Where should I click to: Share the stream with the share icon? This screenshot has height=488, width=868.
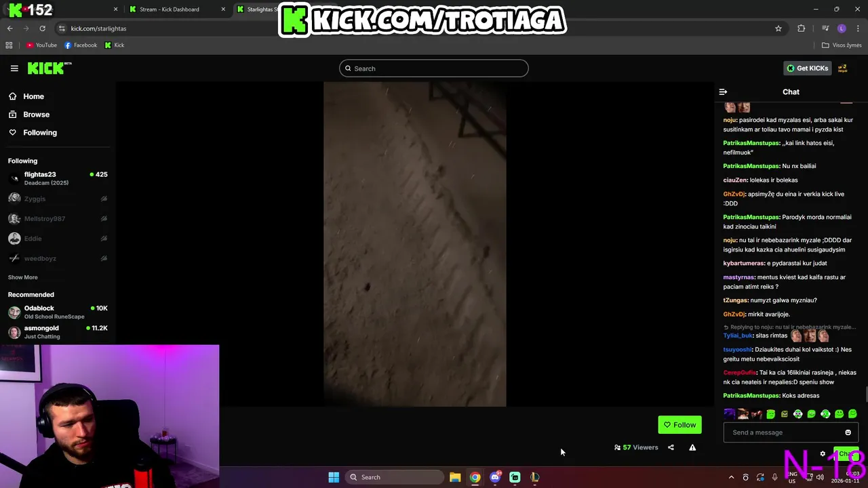click(671, 447)
